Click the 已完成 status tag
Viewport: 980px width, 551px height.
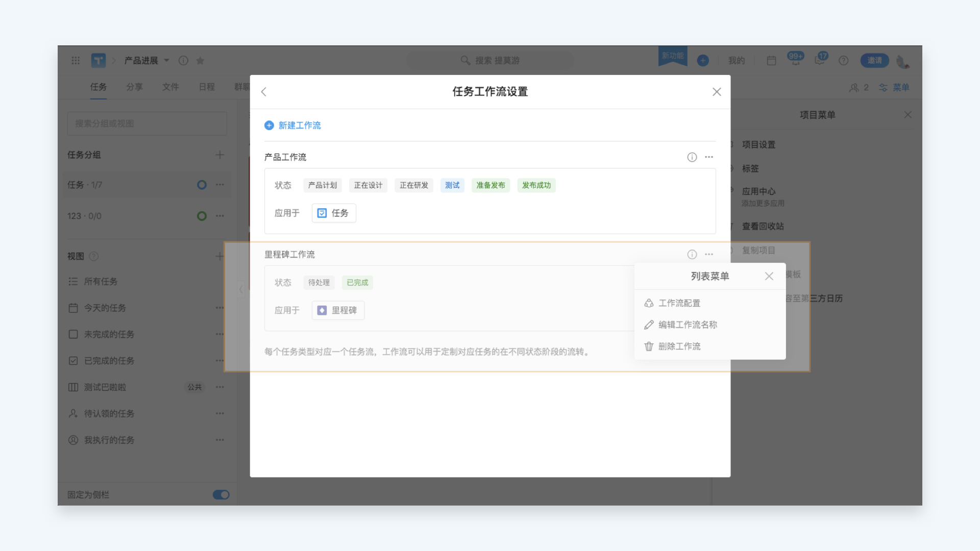[x=357, y=283]
